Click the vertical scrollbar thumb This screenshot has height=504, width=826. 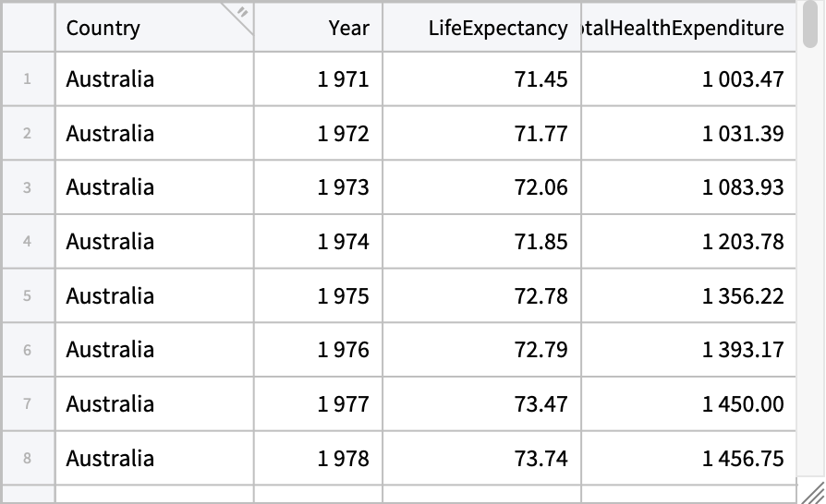click(810, 23)
